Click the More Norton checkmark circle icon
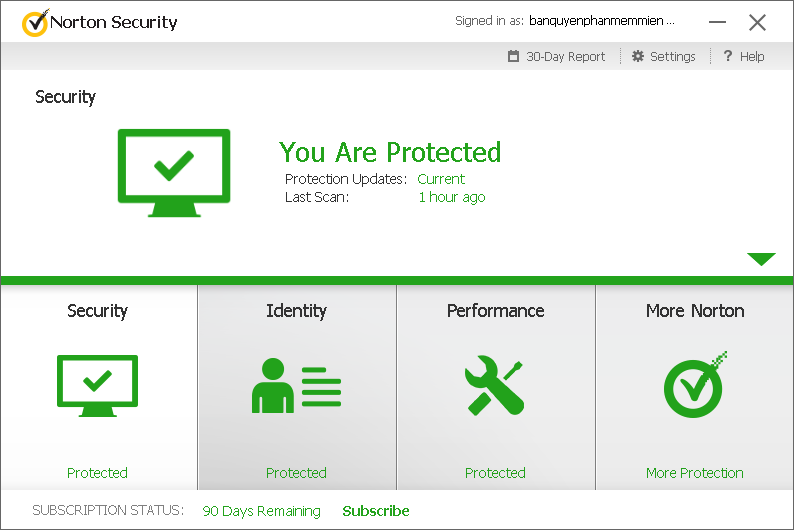This screenshot has height=530, width=794. coord(694,385)
